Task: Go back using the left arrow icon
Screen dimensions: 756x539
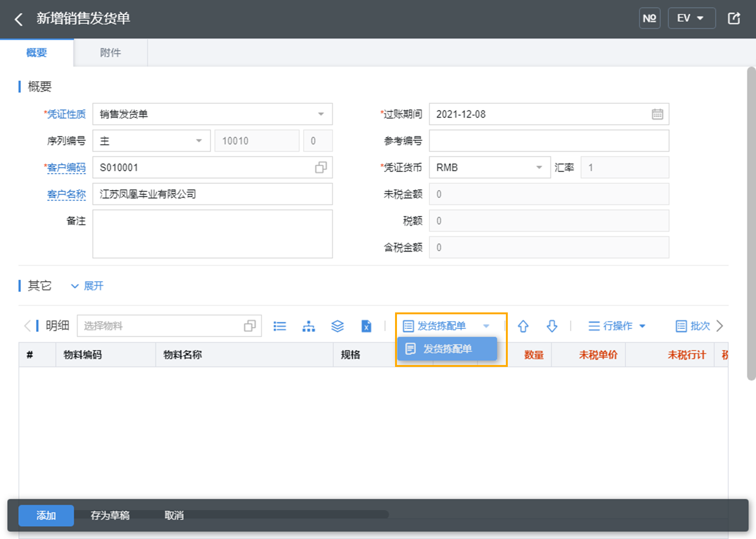Action: pos(19,19)
